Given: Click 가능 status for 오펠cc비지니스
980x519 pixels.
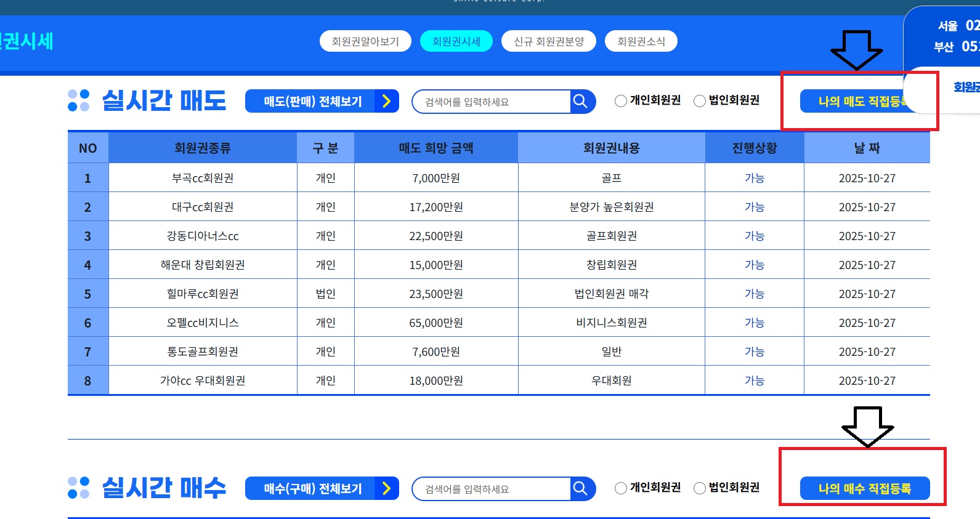Looking at the screenshot, I should tap(755, 323).
